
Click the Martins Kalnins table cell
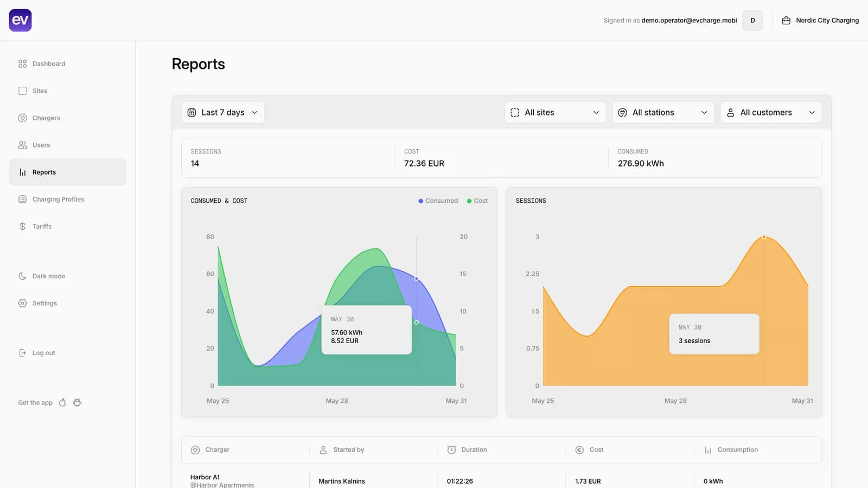pos(342,481)
